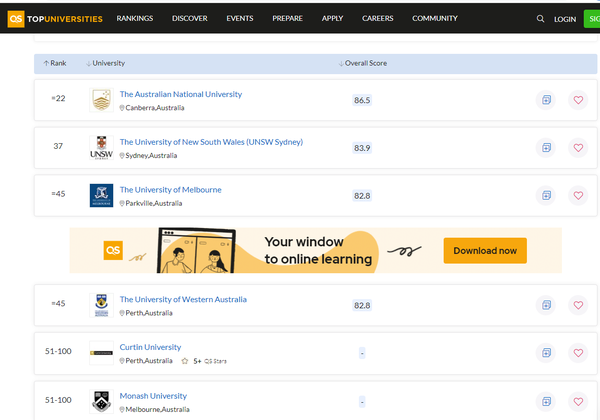Open the Curtin University link

pos(150,347)
